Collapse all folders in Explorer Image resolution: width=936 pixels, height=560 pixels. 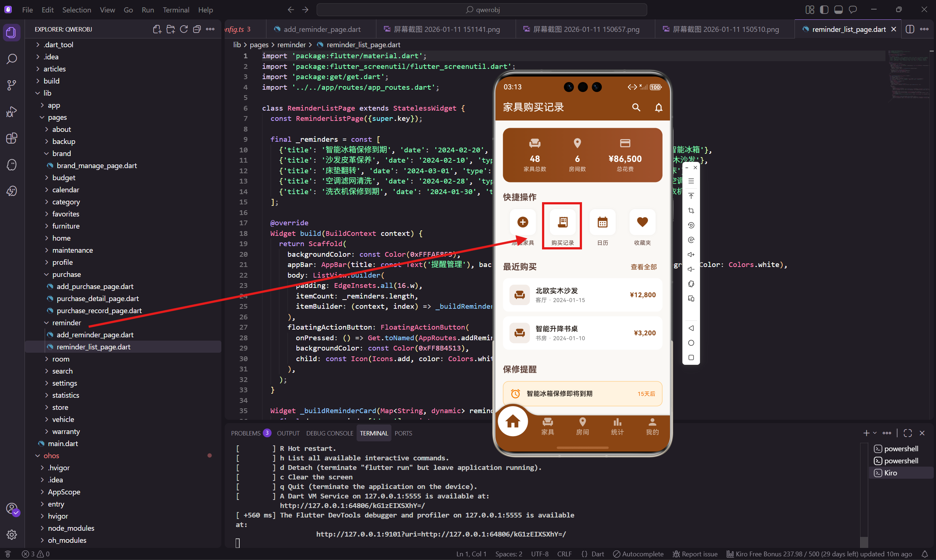pyautogui.click(x=197, y=29)
